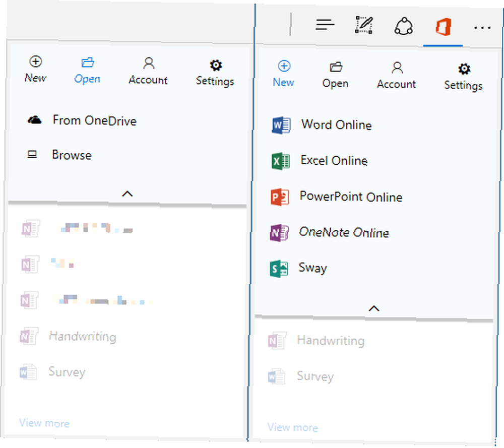This screenshot has width=504, height=448.
Task: Collapse the Open section using the chevron below Browse
Action: coord(128,194)
